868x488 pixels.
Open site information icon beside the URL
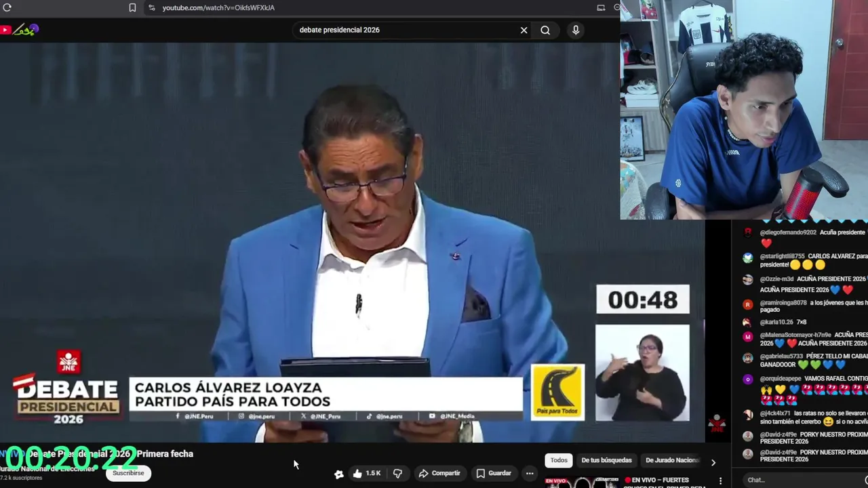151,7
